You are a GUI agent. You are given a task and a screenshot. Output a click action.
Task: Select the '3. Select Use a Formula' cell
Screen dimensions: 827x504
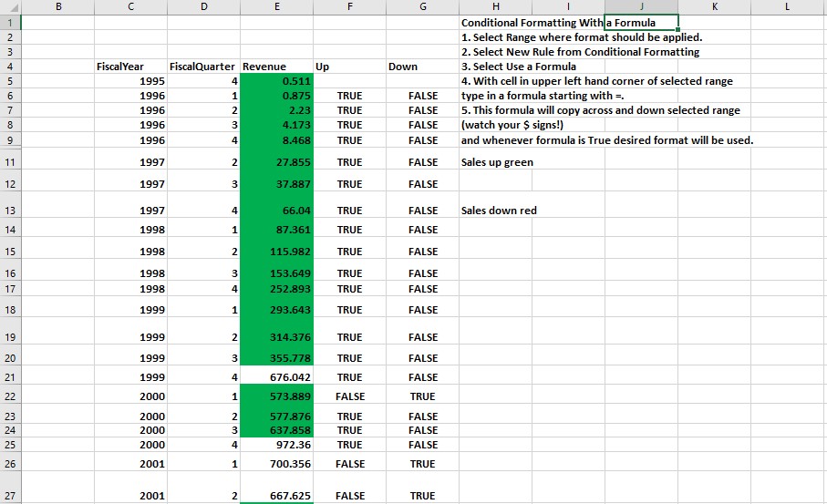518,67
